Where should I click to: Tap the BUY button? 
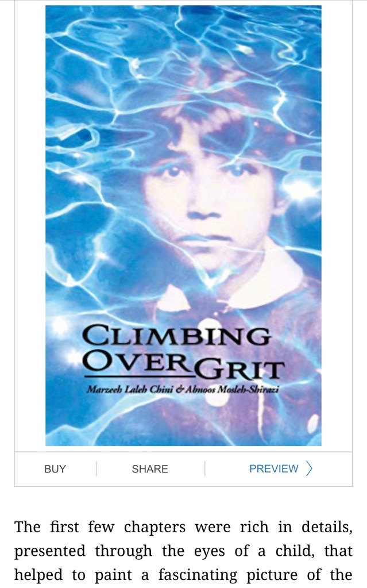[55, 469]
